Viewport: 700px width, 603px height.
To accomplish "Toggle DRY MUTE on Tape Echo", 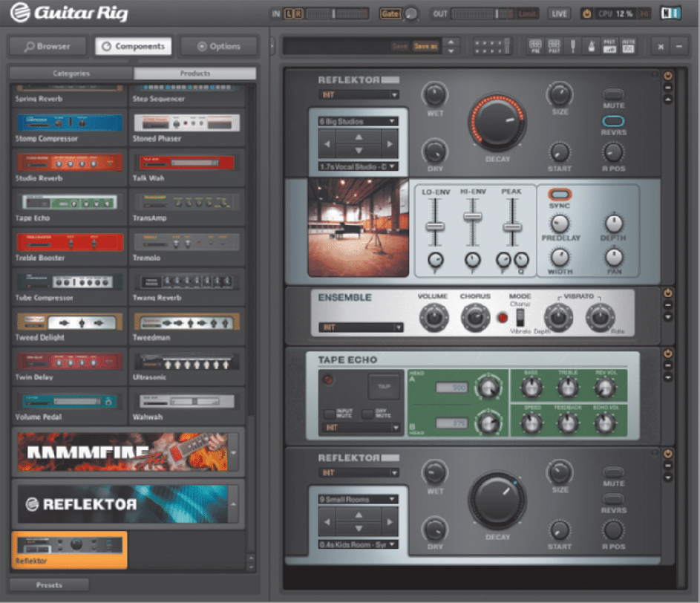I will pos(368,414).
